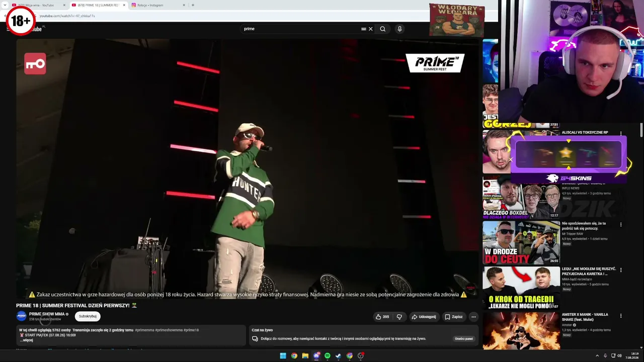This screenshot has height=362, width=644.
Task: Click the YouTube search magnifier icon
Action: [383, 29]
